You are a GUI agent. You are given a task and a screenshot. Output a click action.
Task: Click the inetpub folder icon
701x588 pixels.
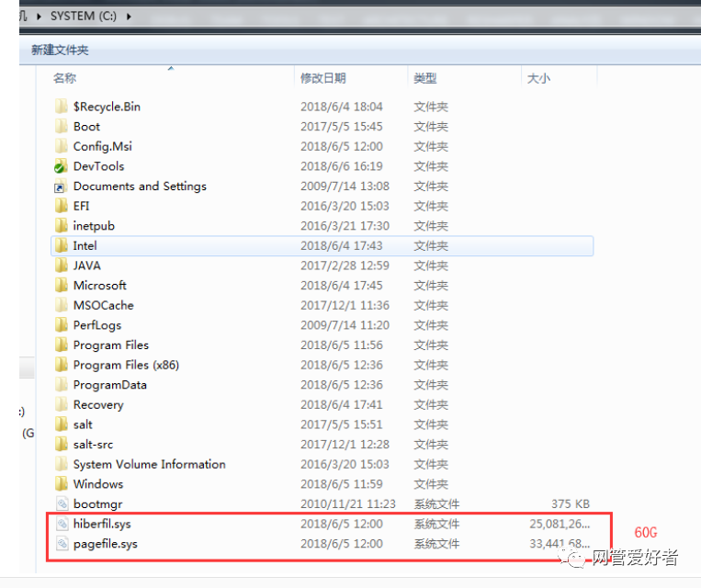tap(62, 225)
